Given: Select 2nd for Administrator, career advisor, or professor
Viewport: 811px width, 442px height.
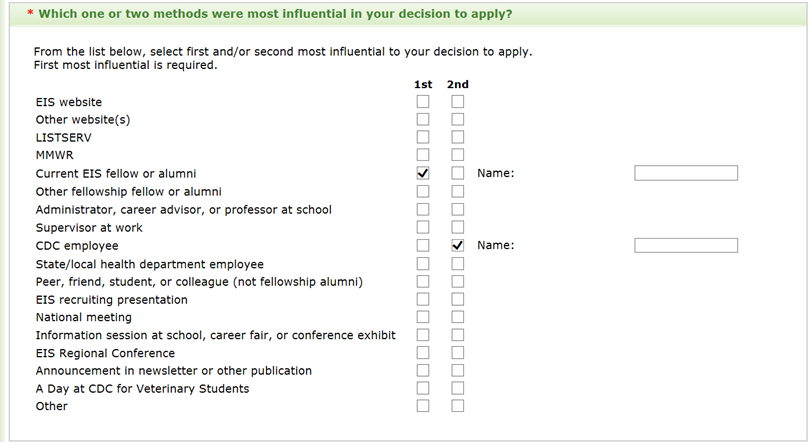Looking at the screenshot, I should 457,210.
